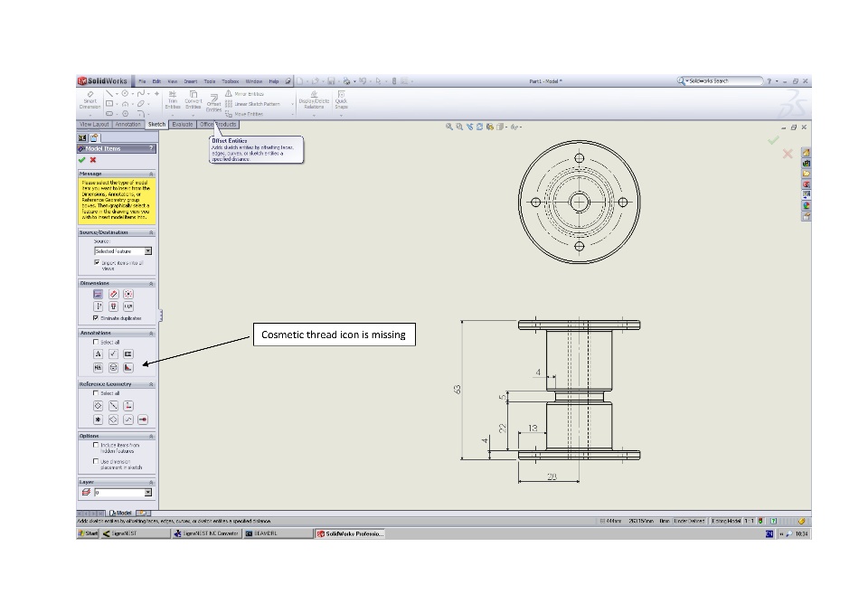Select the Notes annotation icon

tap(98, 354)
